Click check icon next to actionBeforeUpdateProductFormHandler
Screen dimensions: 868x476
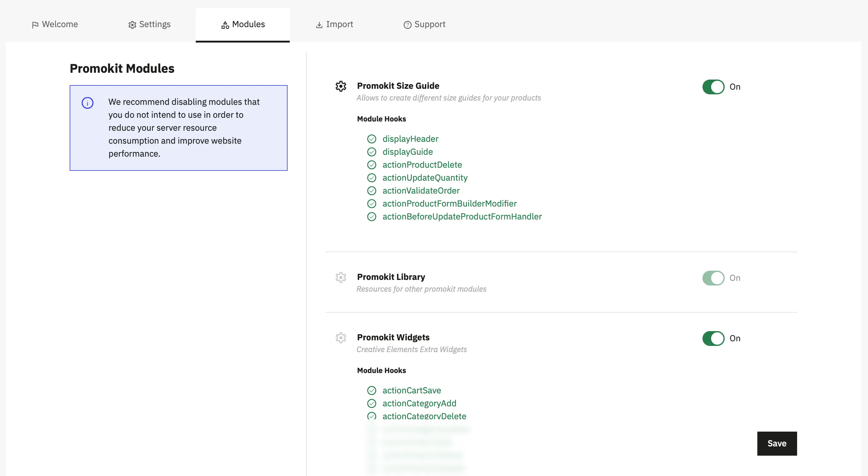coord(372,217)
